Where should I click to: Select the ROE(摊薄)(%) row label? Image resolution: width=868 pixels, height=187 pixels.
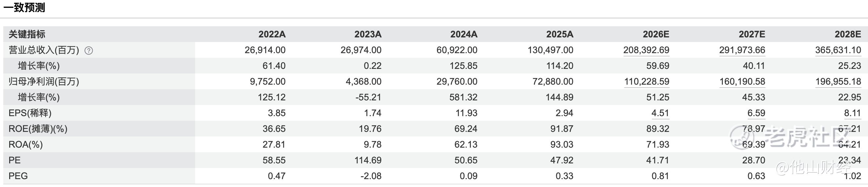pyautogui.click(x=38, y=129)
